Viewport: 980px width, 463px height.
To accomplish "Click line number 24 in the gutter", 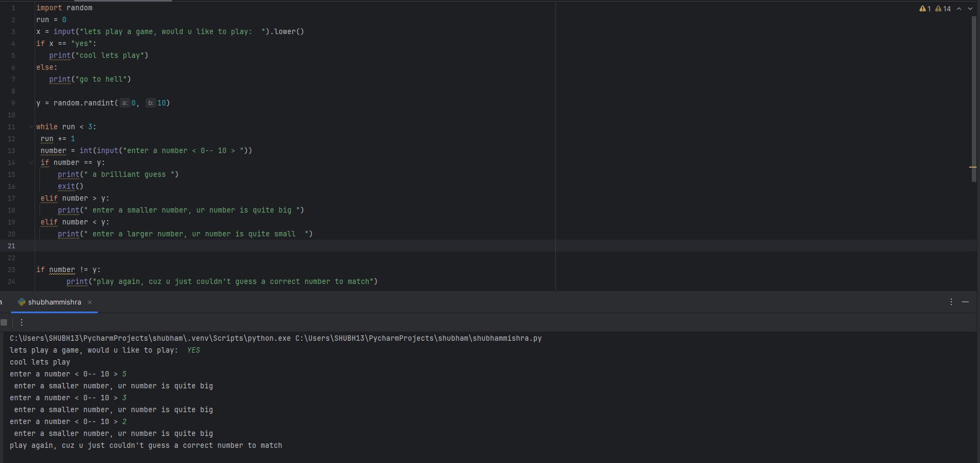I will 11,282.
